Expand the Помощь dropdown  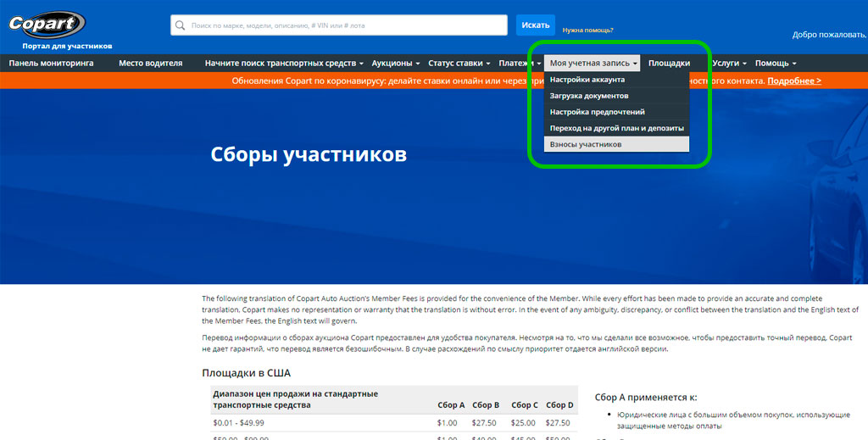(776, 63)
